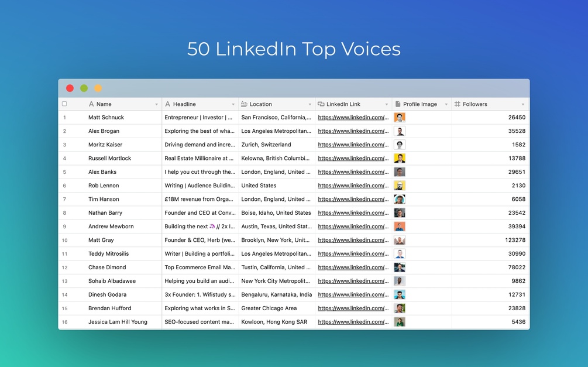Open Alex Brogan's profile image thumbnail
Viewport: 588px width, 367px height.
click(x=400, y=131)
